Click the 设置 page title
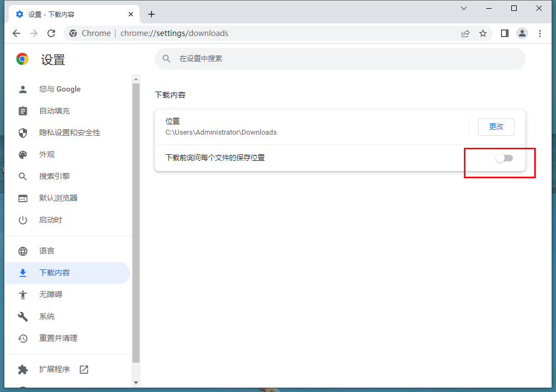Screen dimensions: 556x392 point(53,59)
